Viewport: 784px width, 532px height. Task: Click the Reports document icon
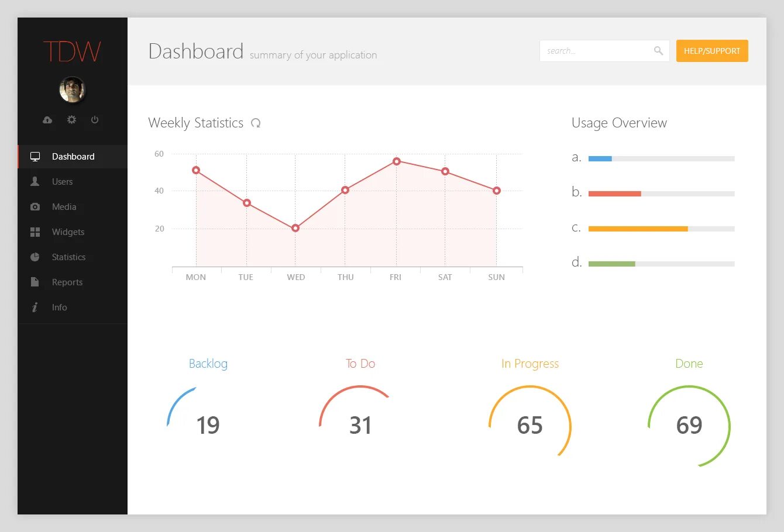point(35,282)
